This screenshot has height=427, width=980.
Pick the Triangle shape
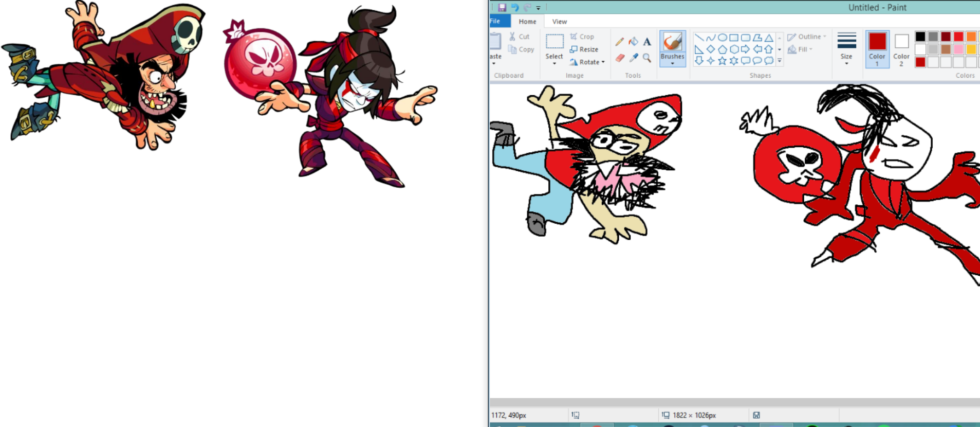click(769, 38)
